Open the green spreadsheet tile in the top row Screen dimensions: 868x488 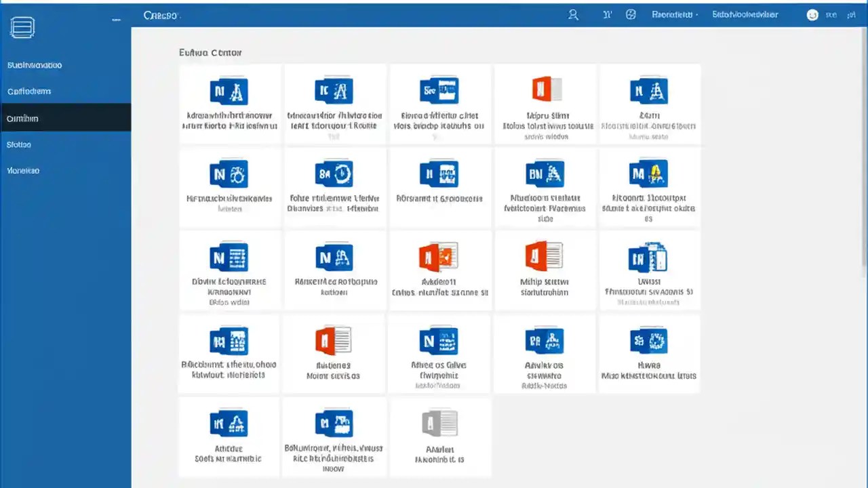(x=439, y=105)
